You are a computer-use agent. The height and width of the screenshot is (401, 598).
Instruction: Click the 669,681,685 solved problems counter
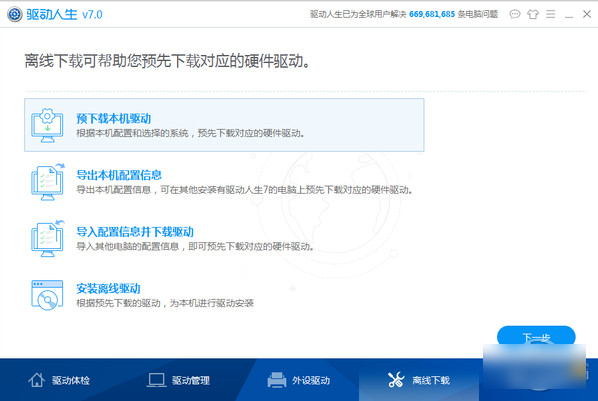pos(432,14)
